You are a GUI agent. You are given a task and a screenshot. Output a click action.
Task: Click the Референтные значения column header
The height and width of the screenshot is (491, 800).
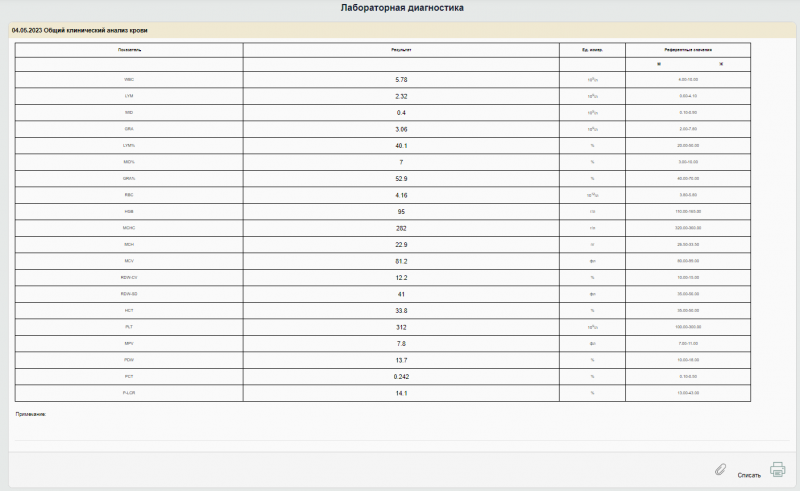tap(688, 49)
